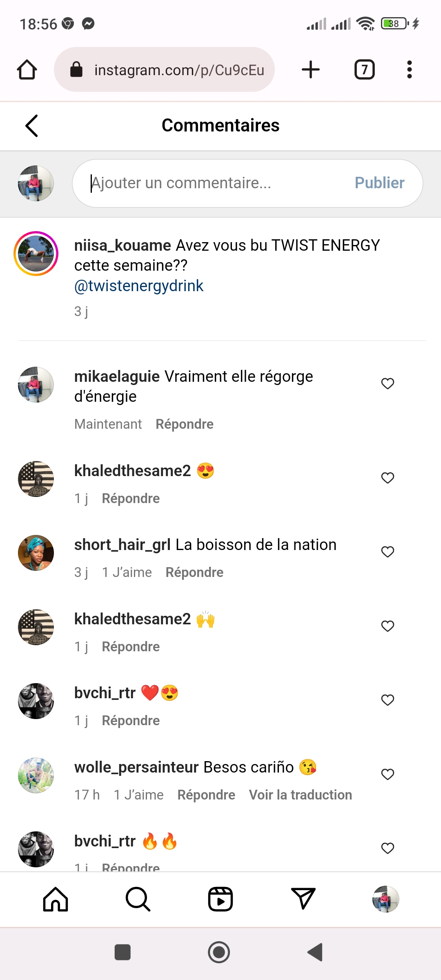
Task: Open the browser three-dot menu
Action: pos(409,69)
